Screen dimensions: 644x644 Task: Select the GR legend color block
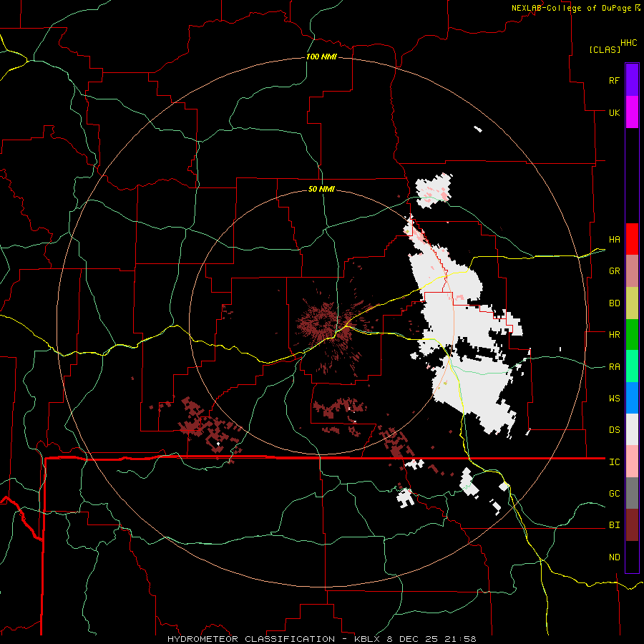tap(632, 271)
